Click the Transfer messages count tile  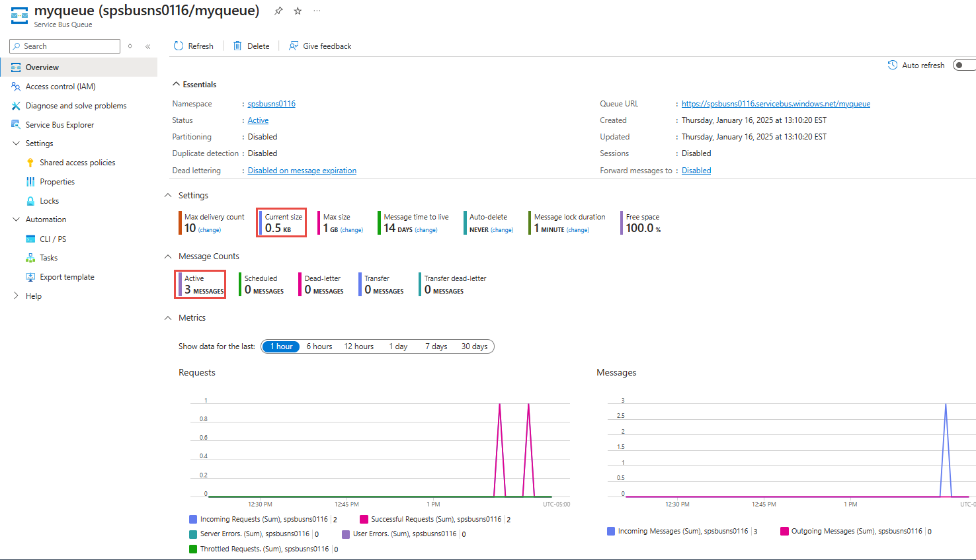(382, 284)
